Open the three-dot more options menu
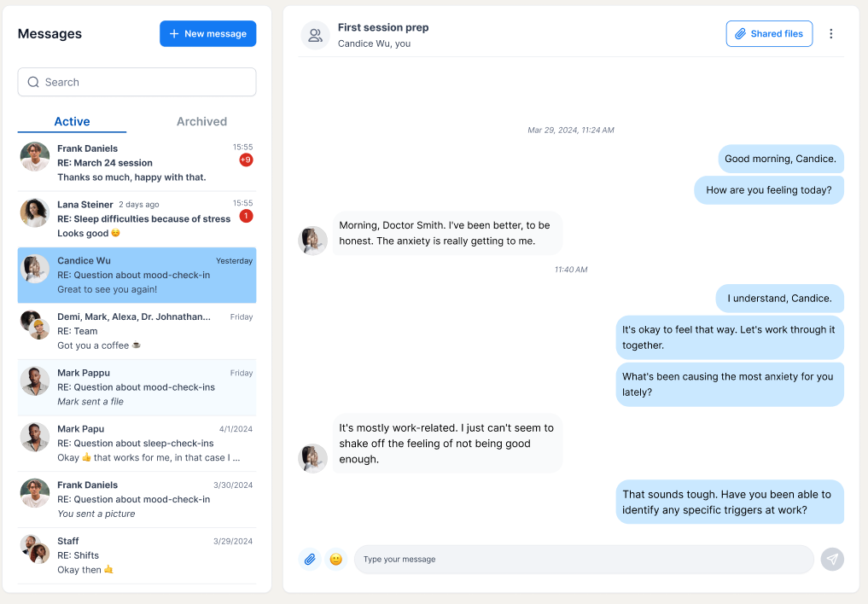Screen dimensions: 868x604 tap(831, 34)
